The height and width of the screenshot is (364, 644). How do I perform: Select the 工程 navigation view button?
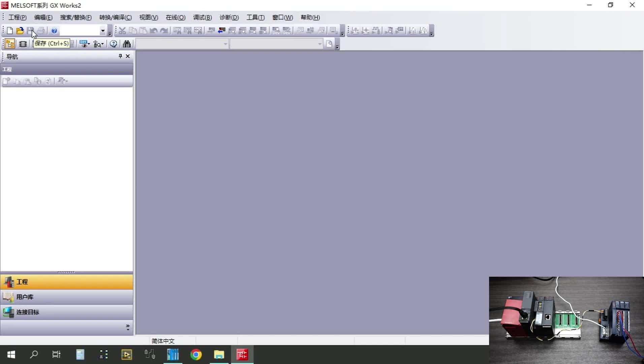[x=67, y=282]
